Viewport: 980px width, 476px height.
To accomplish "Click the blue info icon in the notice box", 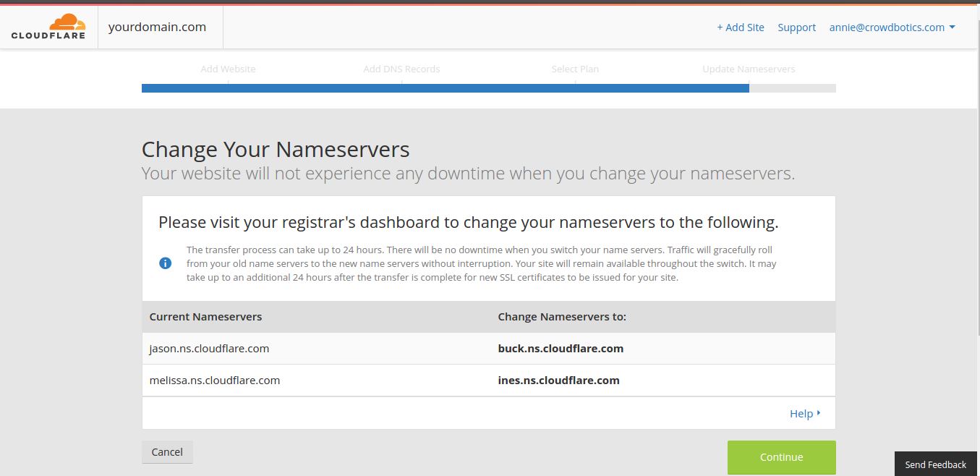I will point(165,263).
